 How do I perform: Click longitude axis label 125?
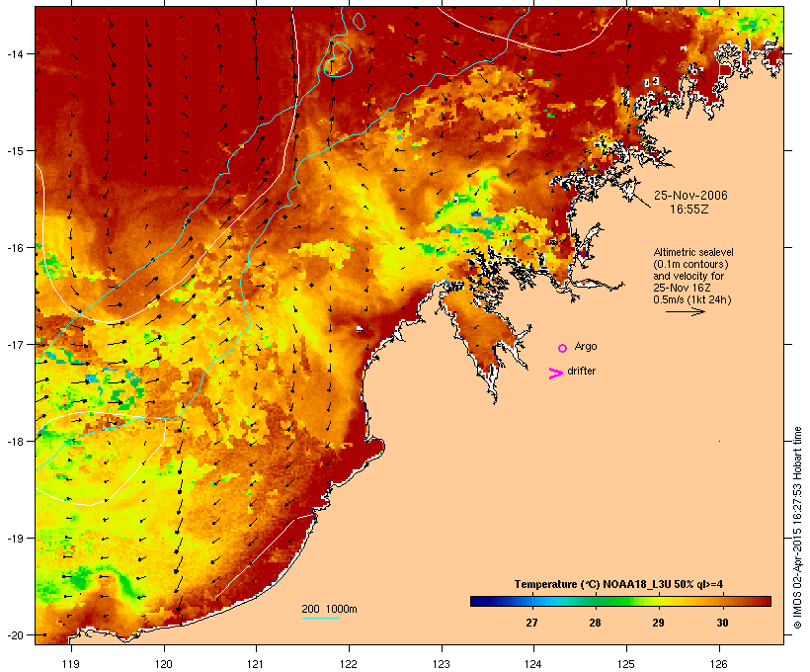[626, 664]
